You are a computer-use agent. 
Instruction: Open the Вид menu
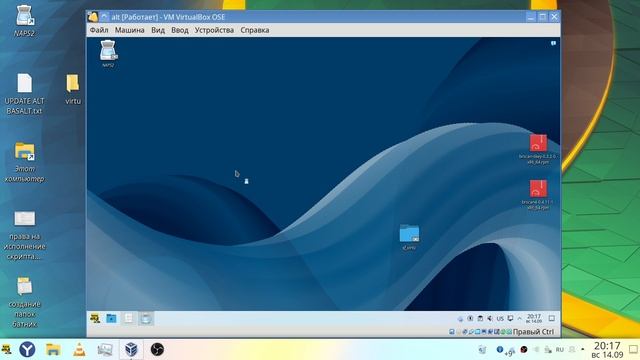coord(158,30)
